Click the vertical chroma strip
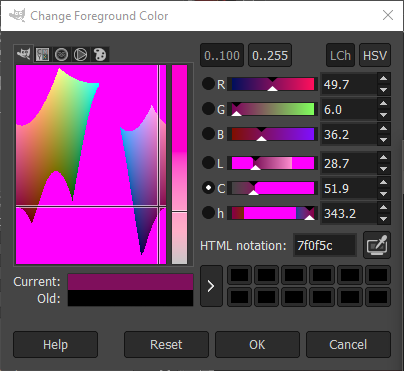Viewport: 404px width, 371px height. [x=179, y=164]
